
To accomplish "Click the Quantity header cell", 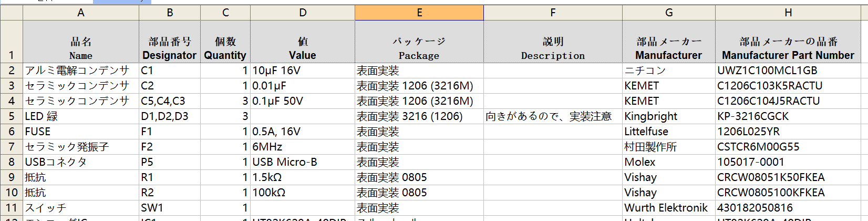I will [225, 42].
